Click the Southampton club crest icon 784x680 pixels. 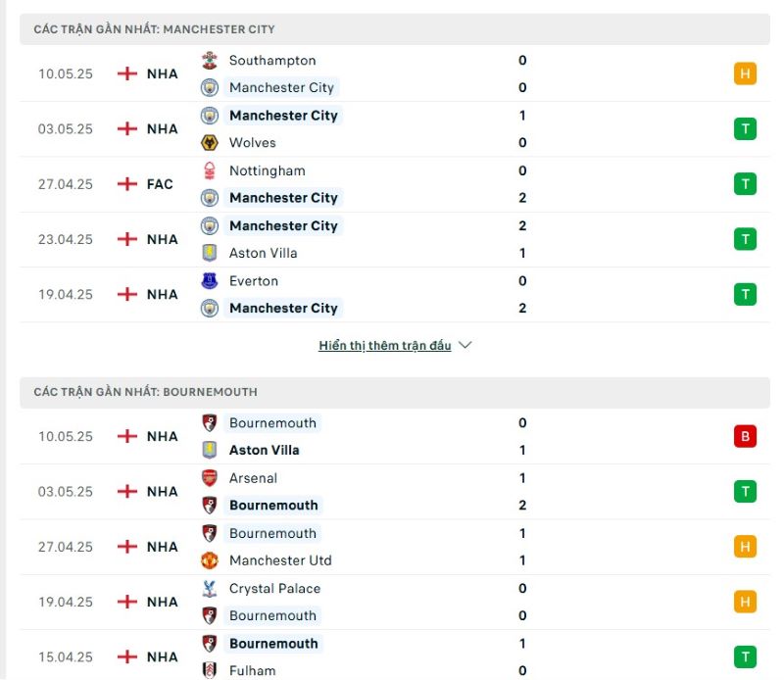click(210, 61)
